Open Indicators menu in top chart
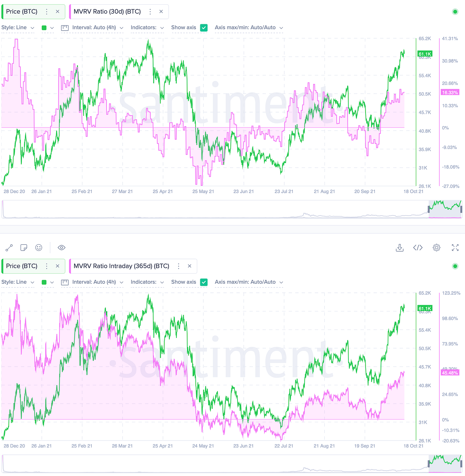 [147, 28]
